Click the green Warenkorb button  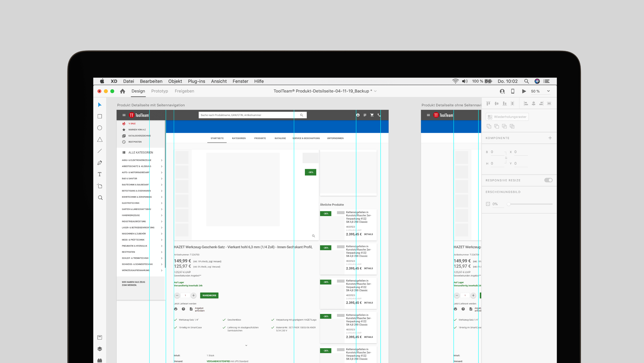[x=209, y=295]
